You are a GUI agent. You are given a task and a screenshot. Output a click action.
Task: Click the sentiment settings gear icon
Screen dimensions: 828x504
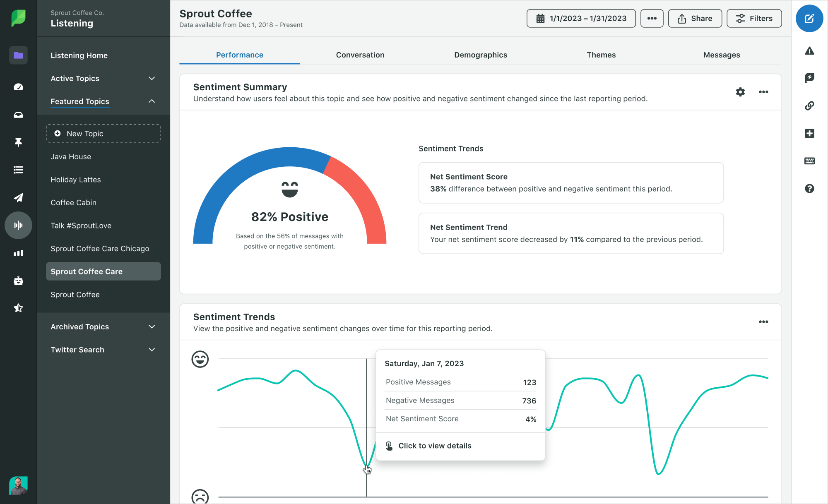click(x=741, y=91)
